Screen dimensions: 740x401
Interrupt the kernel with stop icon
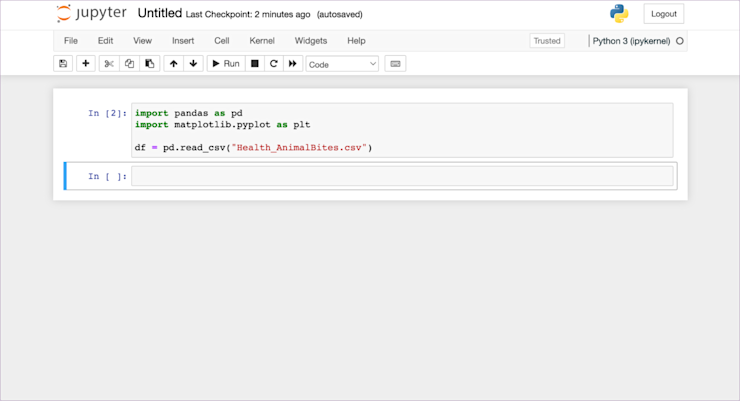point(254,64)
